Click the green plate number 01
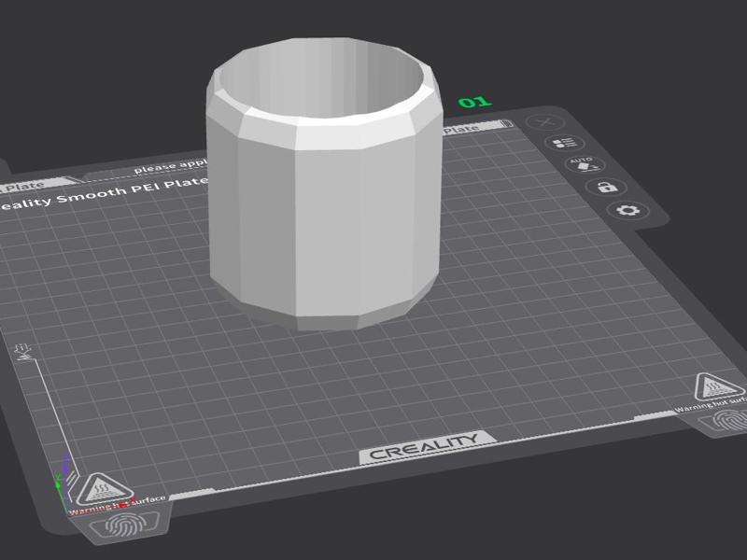Screen dimensions: 747x560 click(x=474, y=102)
